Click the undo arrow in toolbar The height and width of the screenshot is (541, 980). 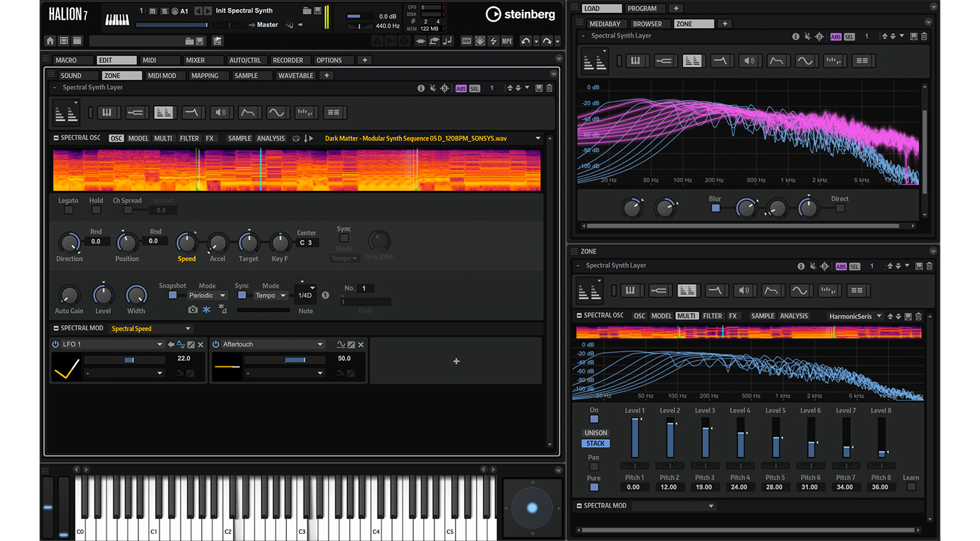(x=526, y=41)
